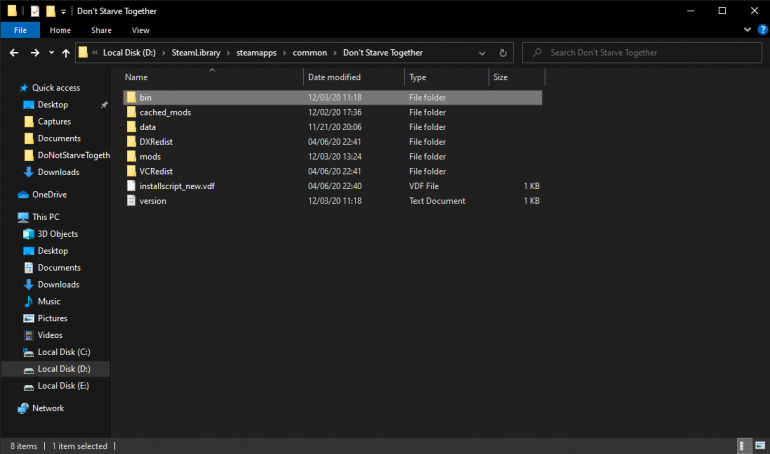The image size is (770, 454).
Task: Click the installscript_new.vdf file icon
Action: pos(130,186)
